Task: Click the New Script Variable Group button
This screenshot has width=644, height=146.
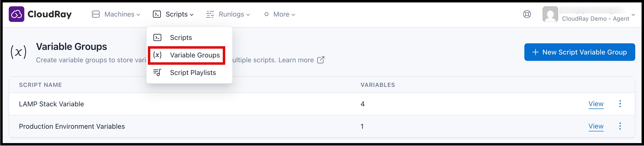Action: [x=580, y=52]
